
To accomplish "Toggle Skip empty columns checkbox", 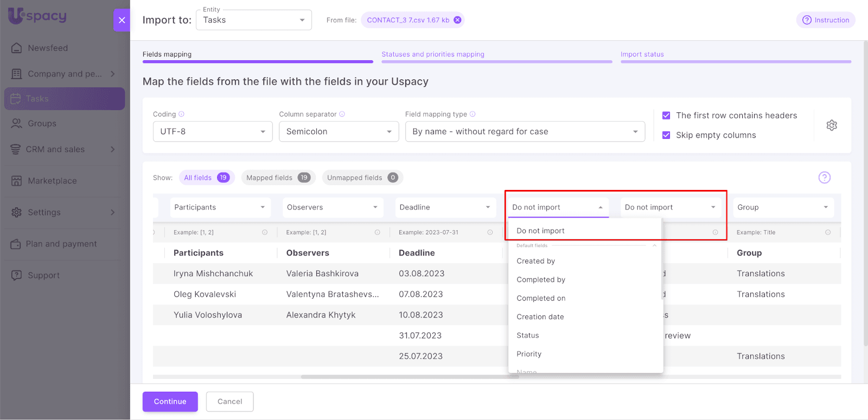I will pyautogui.click(x=666, y=135).
